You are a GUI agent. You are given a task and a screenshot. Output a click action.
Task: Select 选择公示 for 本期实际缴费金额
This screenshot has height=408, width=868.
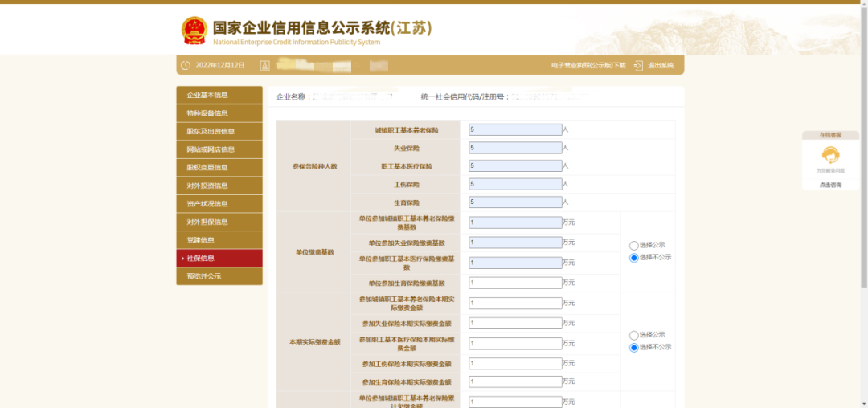pyautogui.click(x=634, y=335)
